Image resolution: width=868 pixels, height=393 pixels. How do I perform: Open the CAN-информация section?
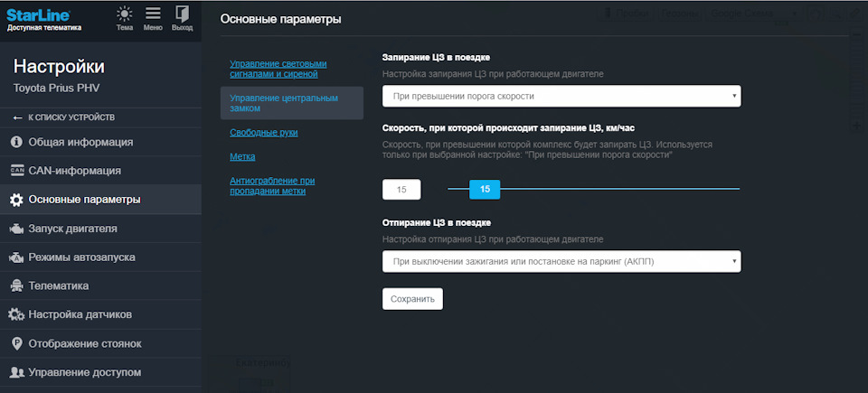coord(100,171)
